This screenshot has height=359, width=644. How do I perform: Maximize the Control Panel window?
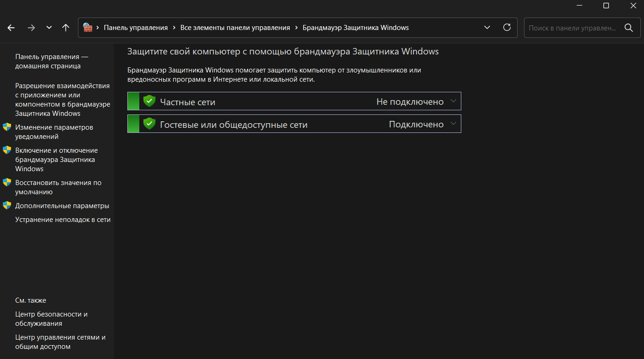coord(606,6)
